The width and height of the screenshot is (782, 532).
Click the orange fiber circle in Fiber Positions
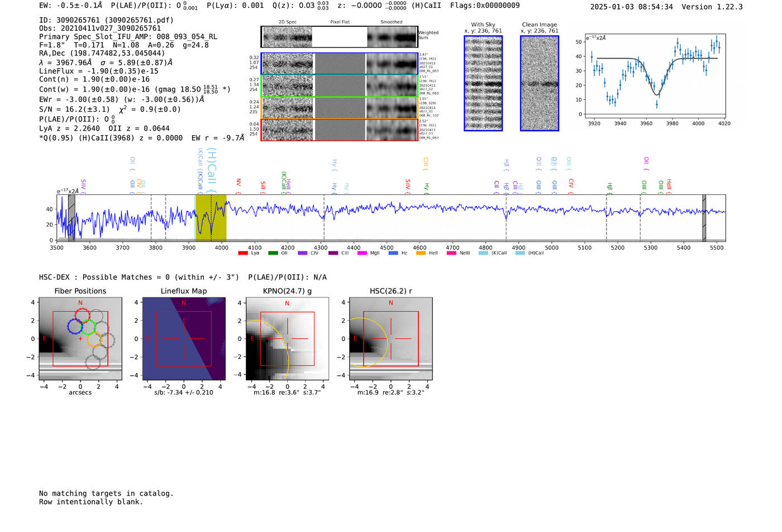coord(95,339)
